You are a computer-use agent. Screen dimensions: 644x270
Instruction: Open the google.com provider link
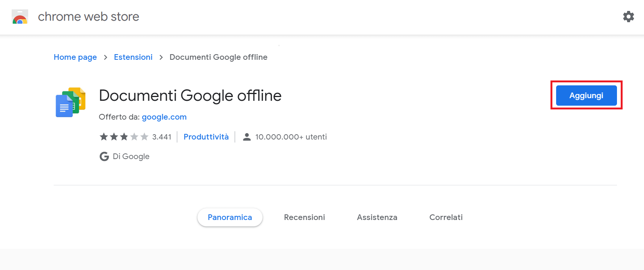(164, 117)
